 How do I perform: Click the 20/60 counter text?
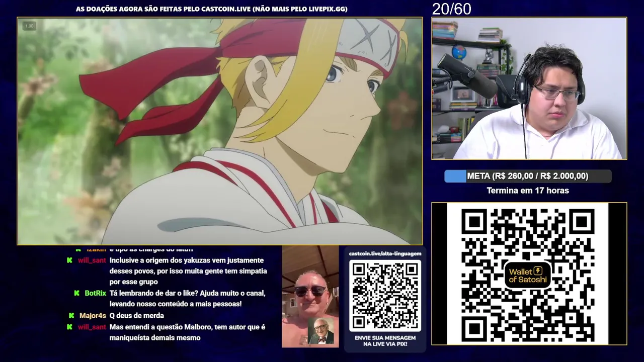pyautogui.click(x=451, y=9)
